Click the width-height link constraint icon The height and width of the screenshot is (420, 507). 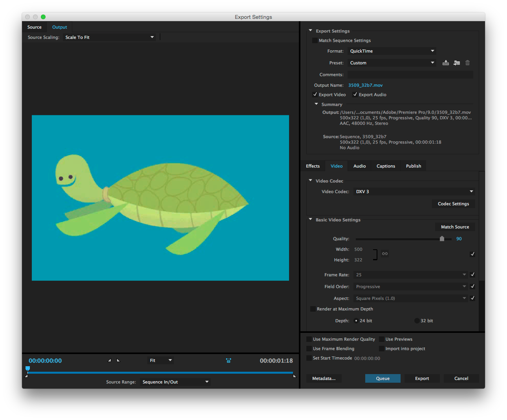385,254
